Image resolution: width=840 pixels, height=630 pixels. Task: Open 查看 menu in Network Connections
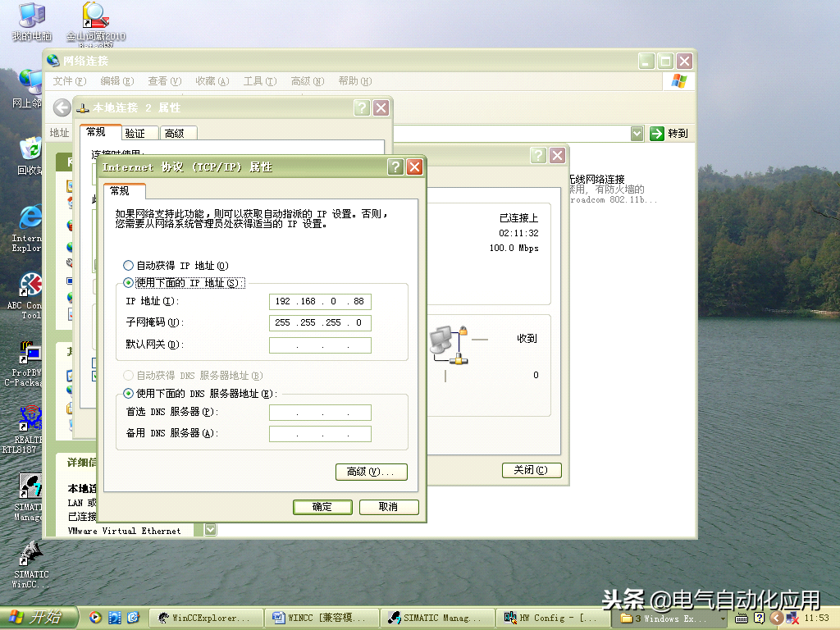pos(164,81)
